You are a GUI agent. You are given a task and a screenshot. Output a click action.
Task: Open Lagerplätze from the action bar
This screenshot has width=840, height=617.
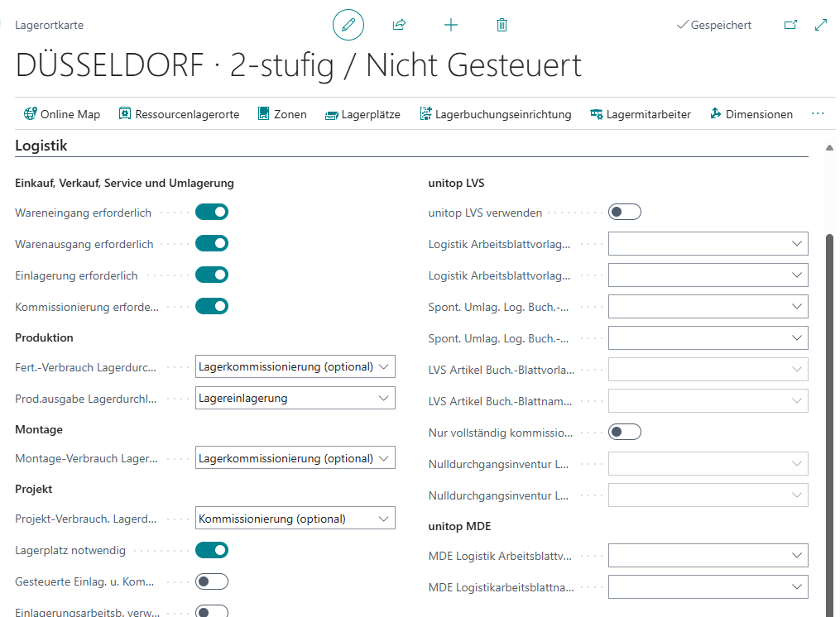362,114
